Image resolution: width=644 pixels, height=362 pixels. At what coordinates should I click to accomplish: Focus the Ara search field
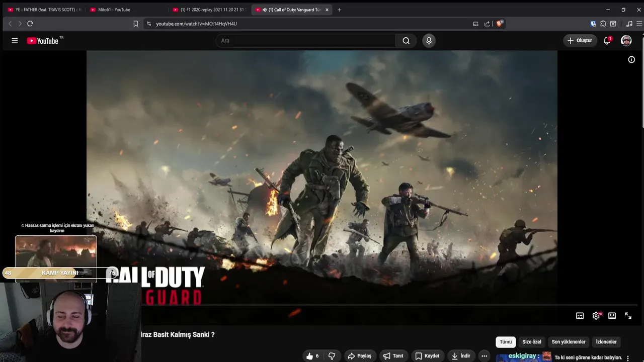[x=306, y=41]
